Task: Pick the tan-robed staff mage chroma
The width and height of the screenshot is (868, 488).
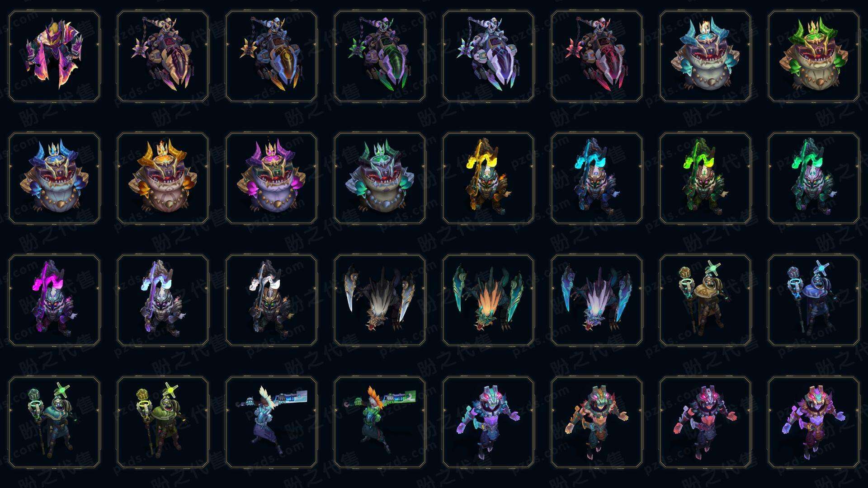Action: point(705,300)
